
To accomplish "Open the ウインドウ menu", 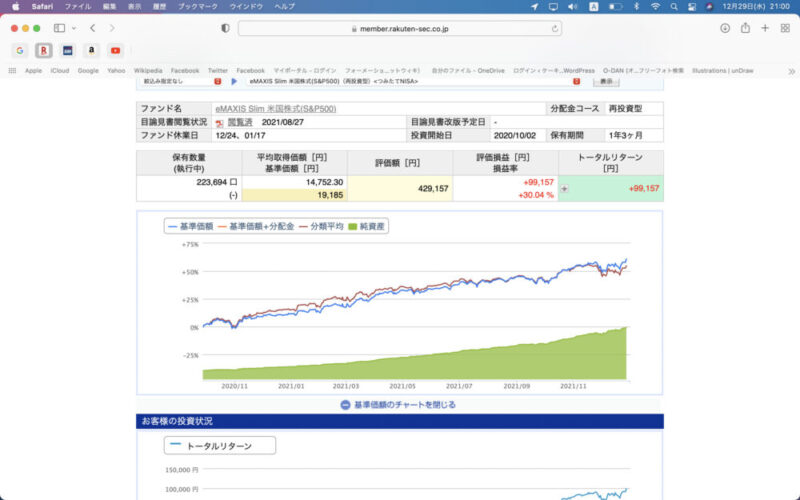I will 246,7.
